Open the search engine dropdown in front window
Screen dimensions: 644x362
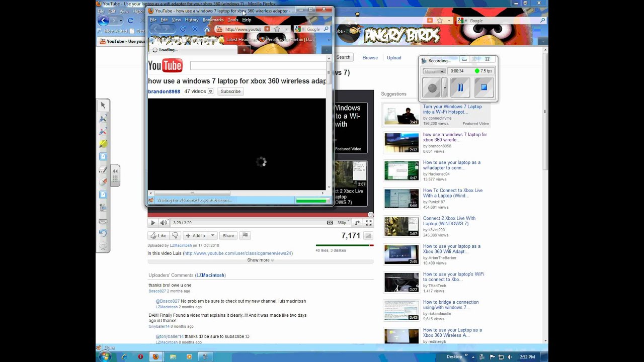[299, 29]
